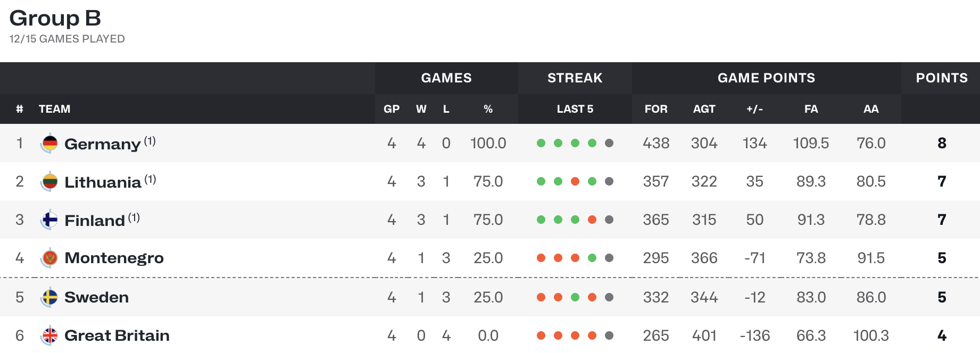The width and height of the screenshot is (980, 353).
Task: Click Lithuania's red loss dot in streak
Action: [575, 181]
